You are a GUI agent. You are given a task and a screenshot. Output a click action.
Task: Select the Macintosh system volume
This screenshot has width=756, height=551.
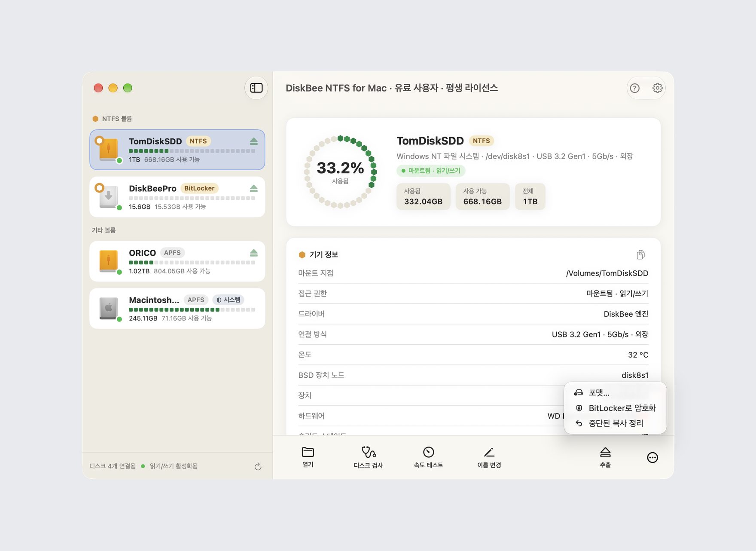coord(177,309)
